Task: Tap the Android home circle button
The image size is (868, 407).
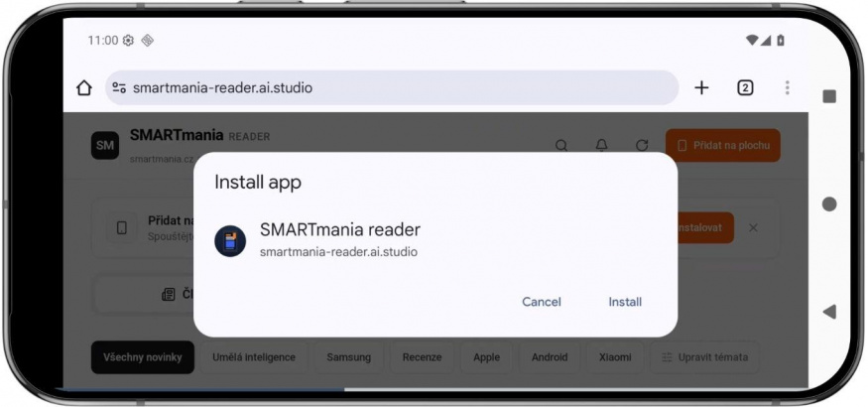Action: pyautogui.click(x=829, y=204)
